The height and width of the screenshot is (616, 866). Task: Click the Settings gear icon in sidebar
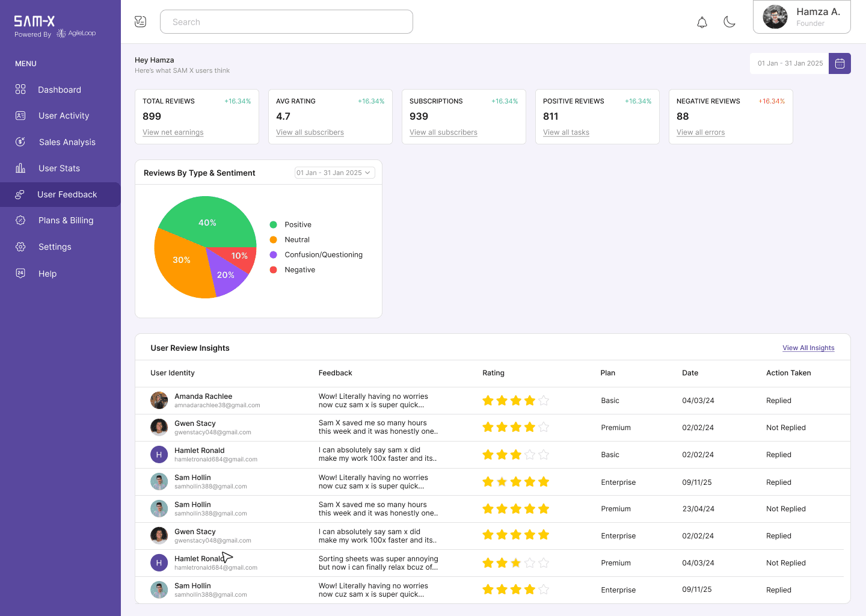[x=20, y=247]
